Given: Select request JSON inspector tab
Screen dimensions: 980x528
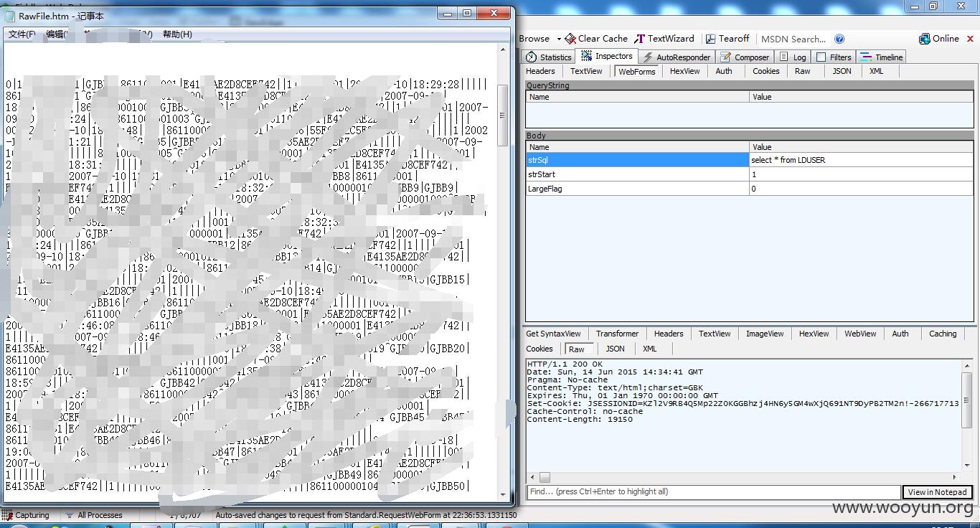Looking at the screenshot, I should (842, 71).
